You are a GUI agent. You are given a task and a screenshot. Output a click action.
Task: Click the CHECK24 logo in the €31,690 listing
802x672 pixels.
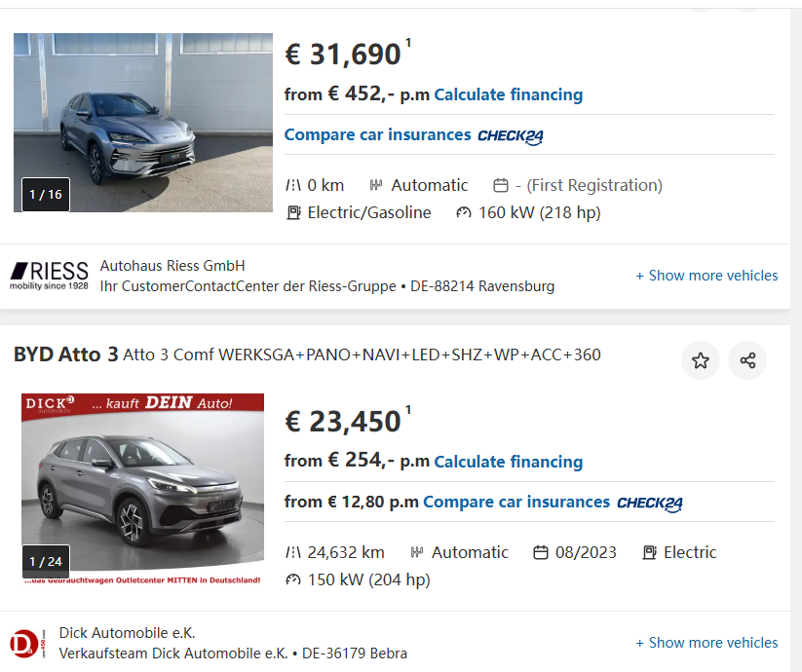click(x=511, y=135)
